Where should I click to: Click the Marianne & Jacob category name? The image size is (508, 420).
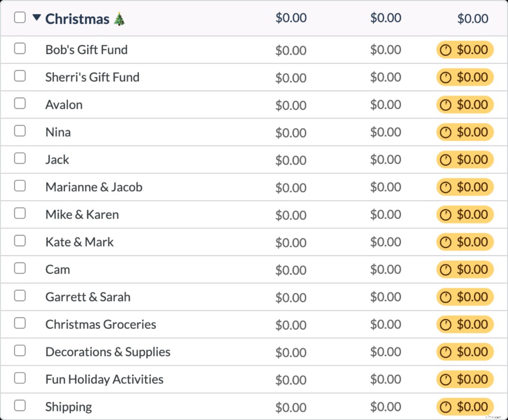pos(93,187)
